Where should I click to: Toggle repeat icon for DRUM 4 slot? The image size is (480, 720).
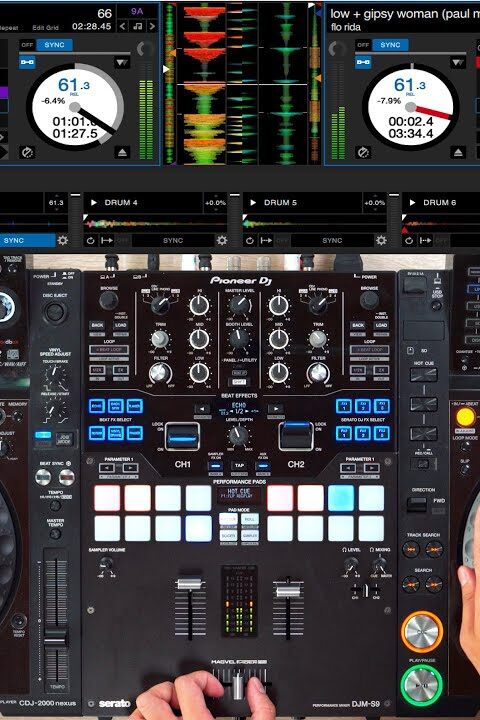90,240
